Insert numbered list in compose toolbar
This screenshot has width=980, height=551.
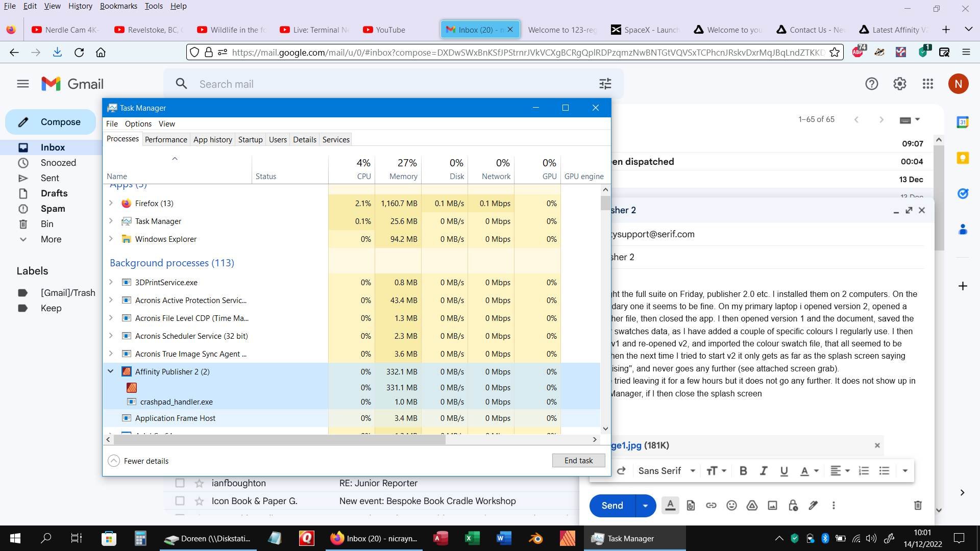(864, 471)
